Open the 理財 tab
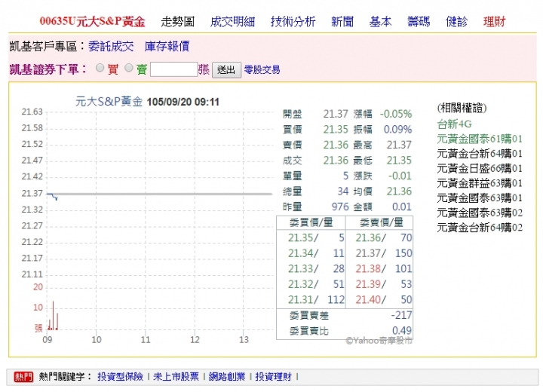 495,22
